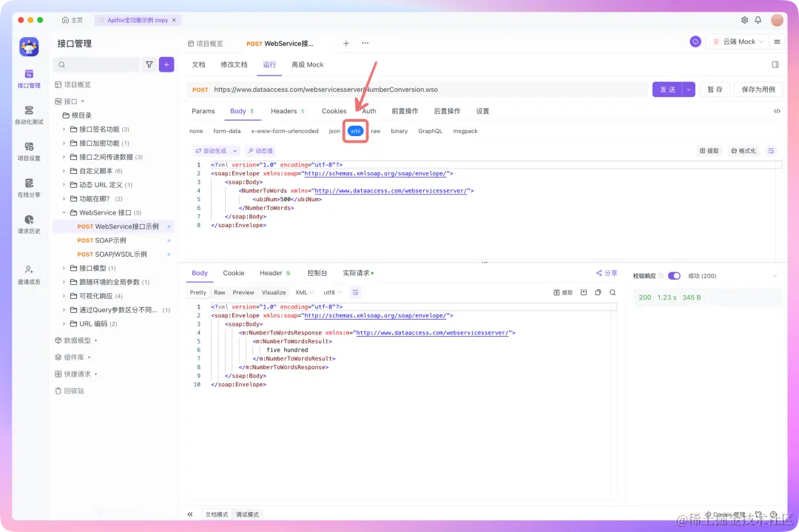799x532 pixels.
Task: Click the 动态值 button
Action: [260, 151]
